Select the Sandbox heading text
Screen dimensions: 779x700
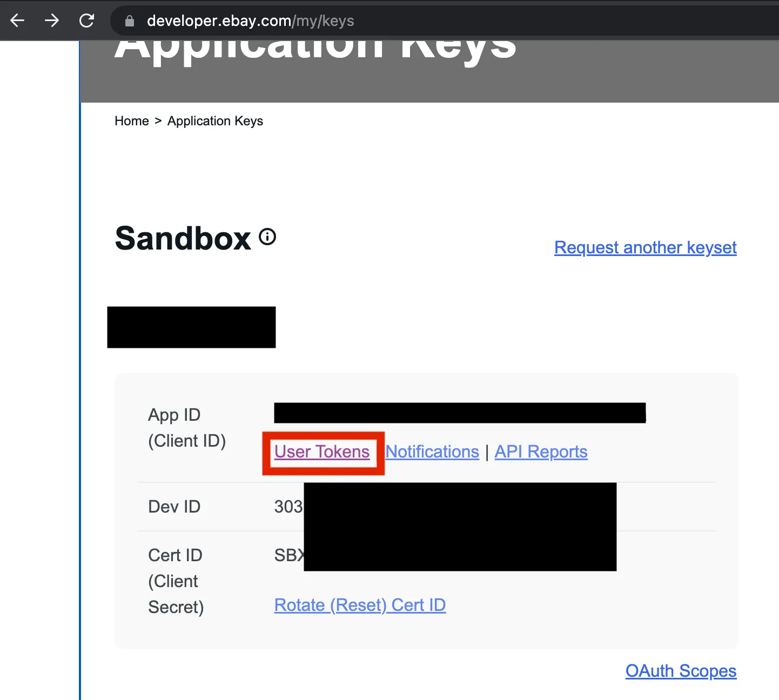tap(183, 238)
